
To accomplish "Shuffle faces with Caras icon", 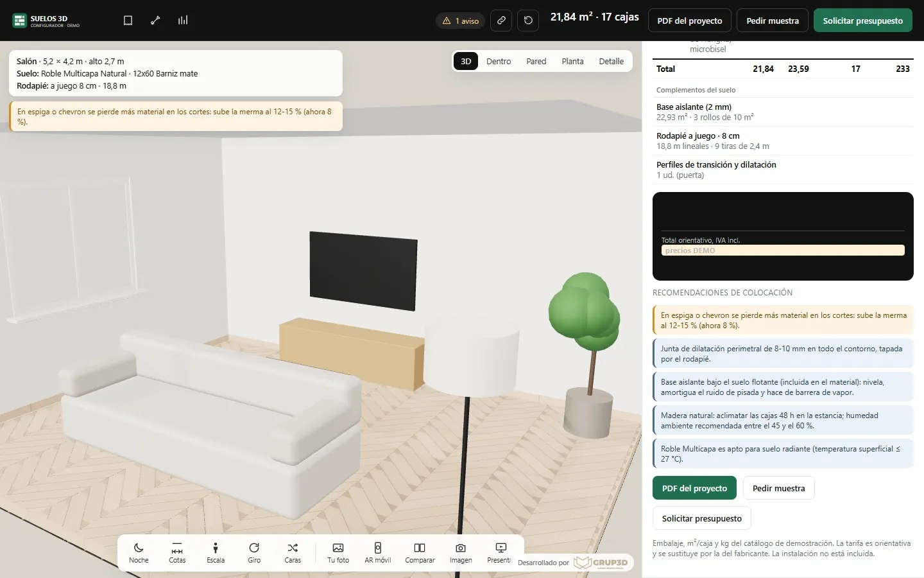I will 293,552.
